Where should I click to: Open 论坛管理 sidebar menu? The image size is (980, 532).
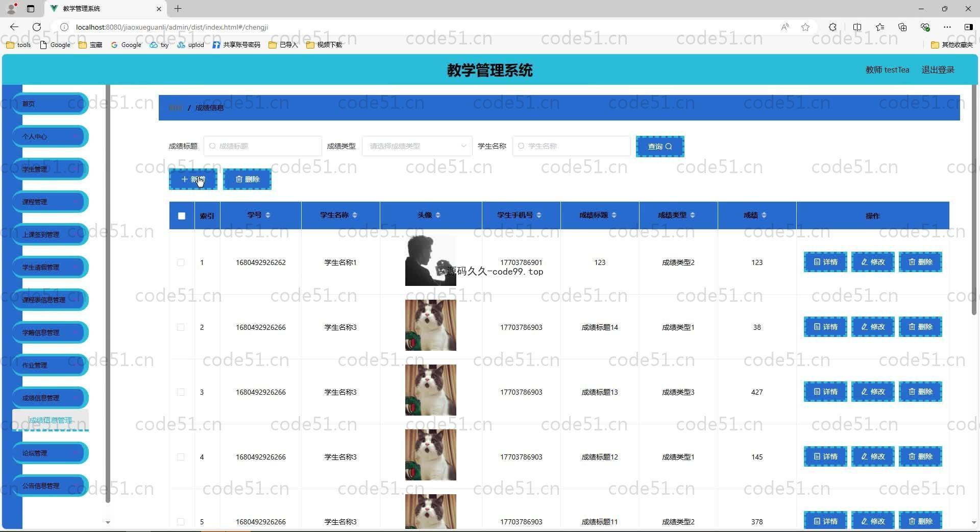click(50, 453)
